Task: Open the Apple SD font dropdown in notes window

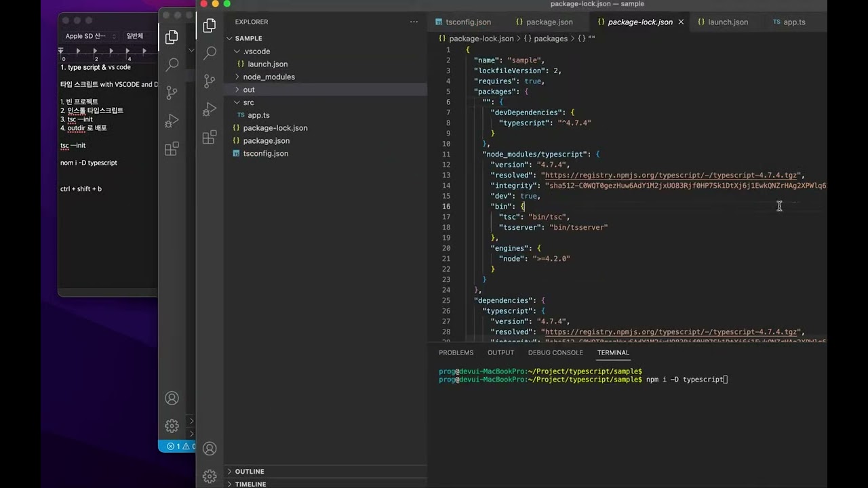Action: 90,36
